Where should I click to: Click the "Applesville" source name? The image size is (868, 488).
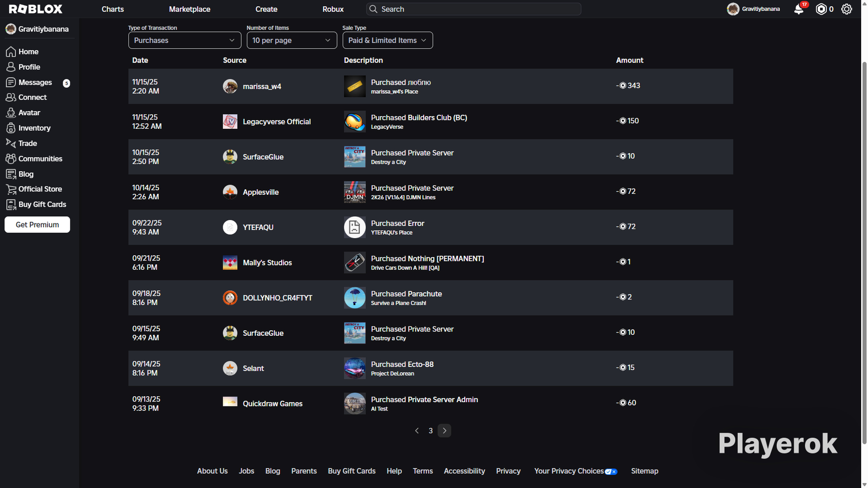pyautogui.click(x=261, y=192)
